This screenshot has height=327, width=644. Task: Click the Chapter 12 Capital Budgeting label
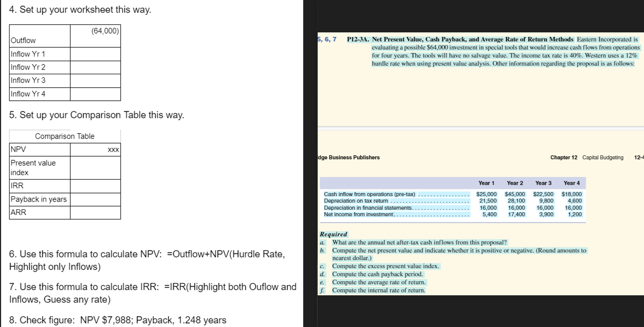pos(586,157)
